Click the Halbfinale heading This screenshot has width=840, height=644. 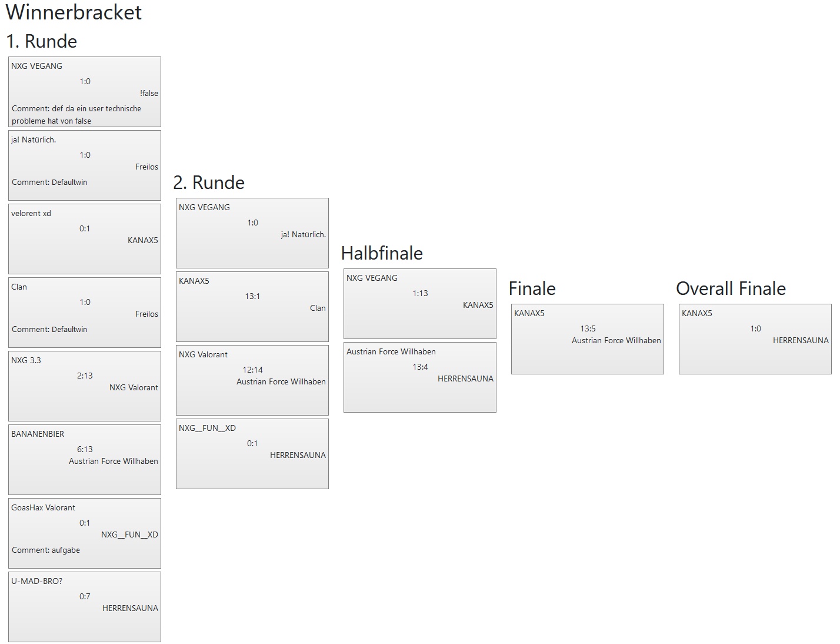tap(382, 253)
